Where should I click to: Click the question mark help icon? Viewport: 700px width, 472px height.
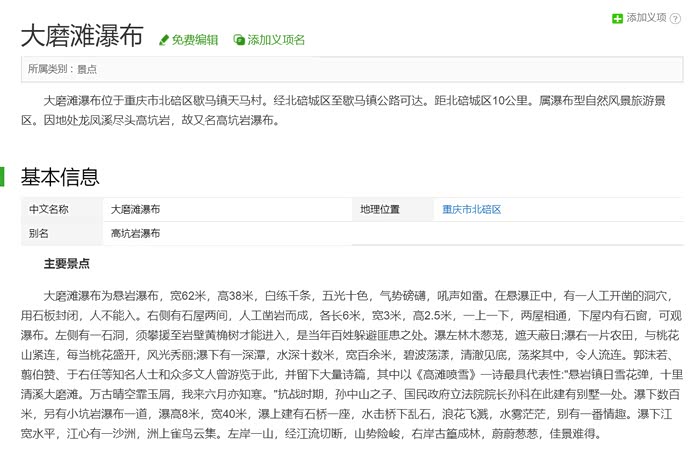tap(676, 17)
